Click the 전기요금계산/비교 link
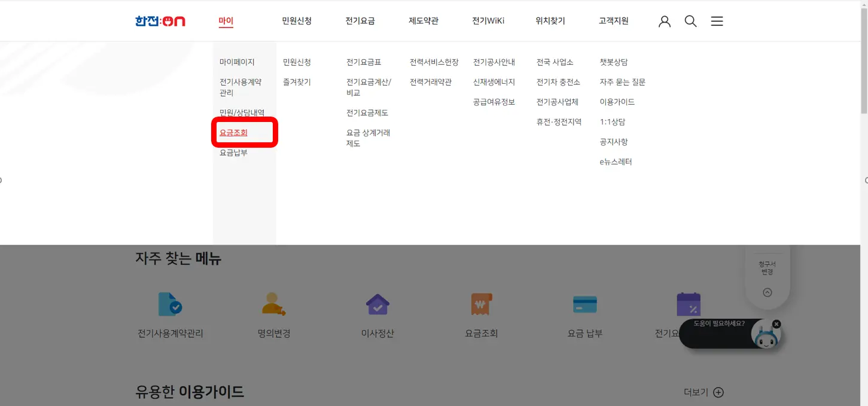 tap(367, 87)
